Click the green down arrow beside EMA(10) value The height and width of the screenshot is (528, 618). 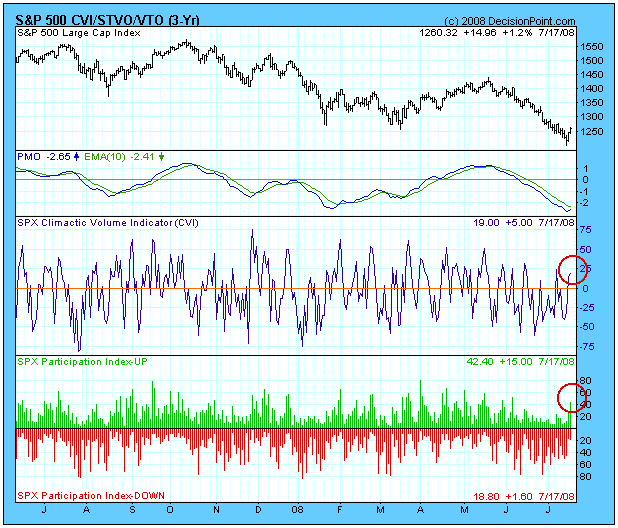tap(161, 157)
